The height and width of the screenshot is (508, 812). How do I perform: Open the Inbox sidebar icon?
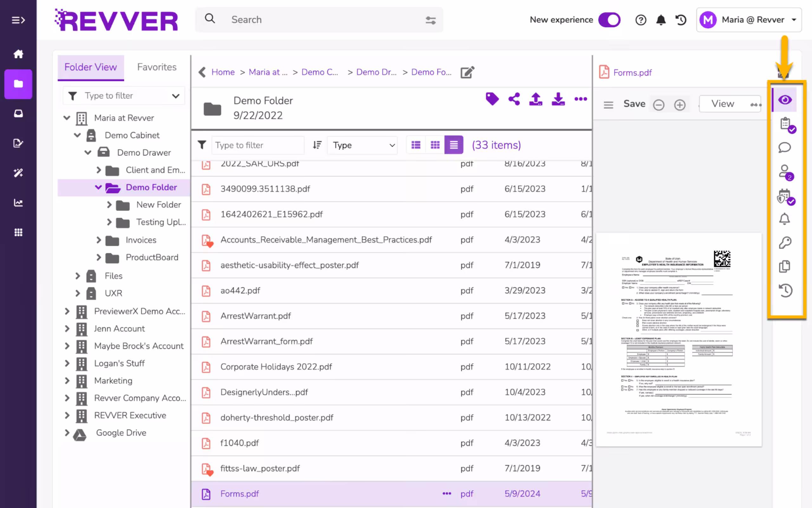pyautogui.click(x=18, y=114)
